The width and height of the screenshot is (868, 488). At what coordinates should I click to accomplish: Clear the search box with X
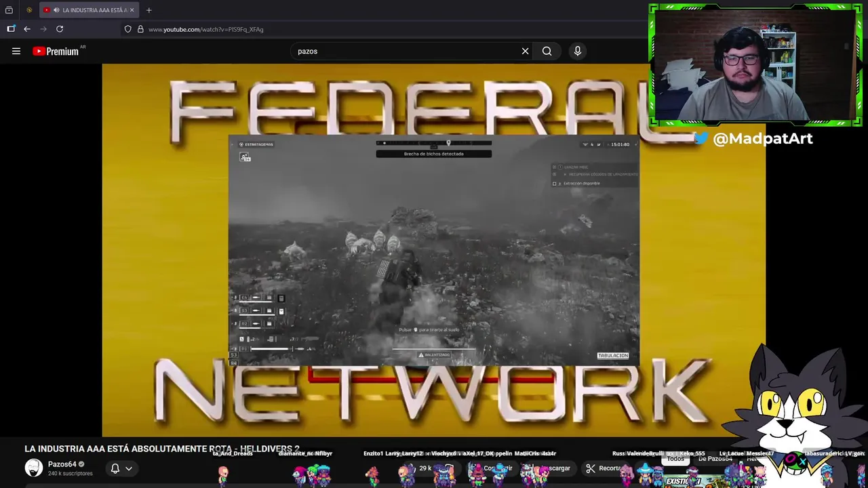click(x=525, y=51)
